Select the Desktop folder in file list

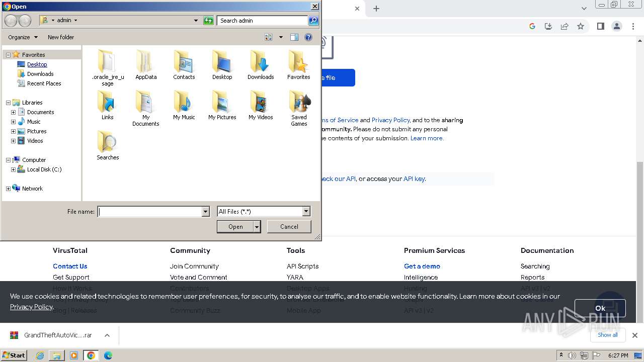click(x=222, y=64)
